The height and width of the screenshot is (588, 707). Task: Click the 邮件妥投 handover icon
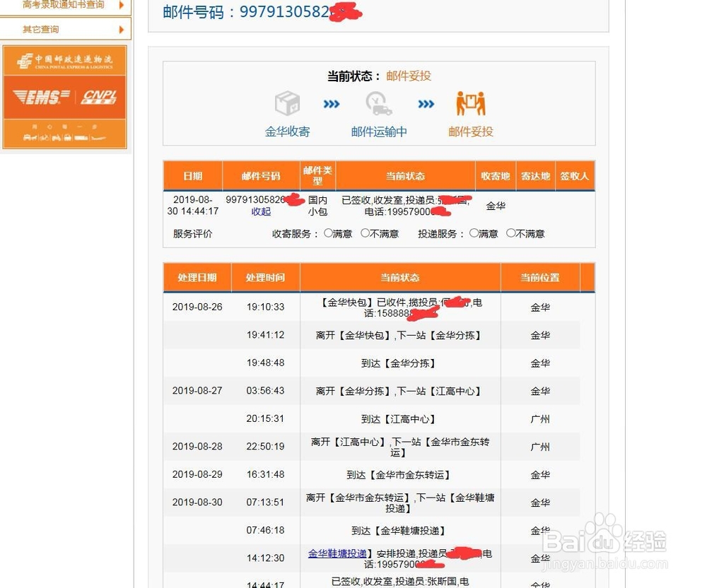(x=470, y=104)
